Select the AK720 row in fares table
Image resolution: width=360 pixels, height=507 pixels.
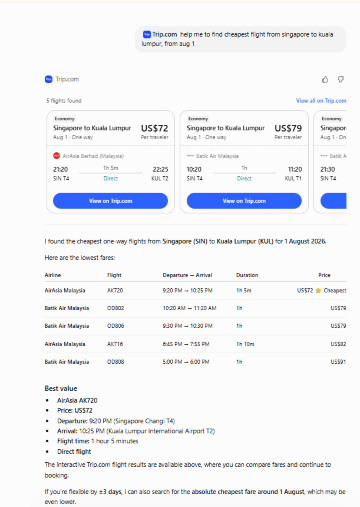click(195, 290)
